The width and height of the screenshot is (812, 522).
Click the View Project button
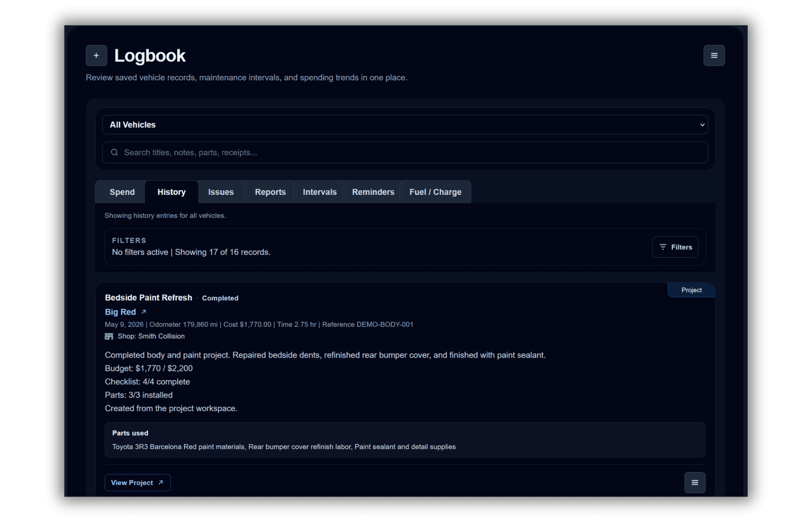tap(138, 483)
